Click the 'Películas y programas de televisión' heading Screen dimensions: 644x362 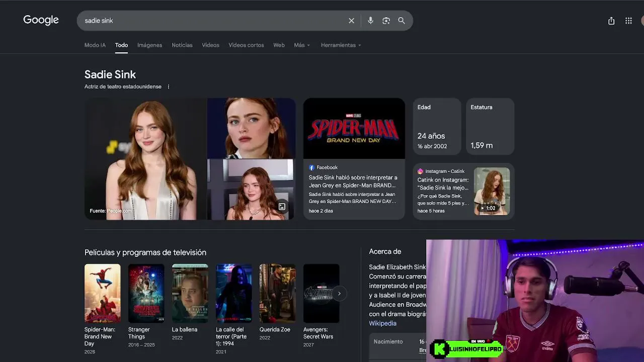click(x=145, y=252)
